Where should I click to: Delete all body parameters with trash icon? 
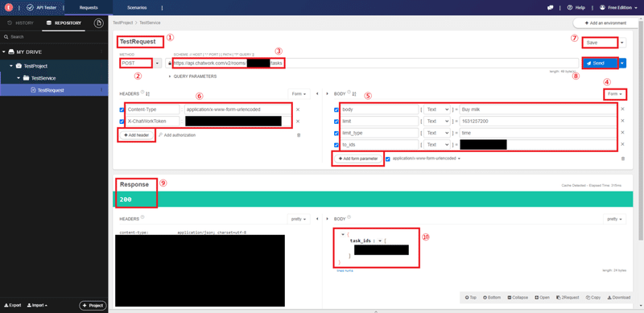point(622,159)
